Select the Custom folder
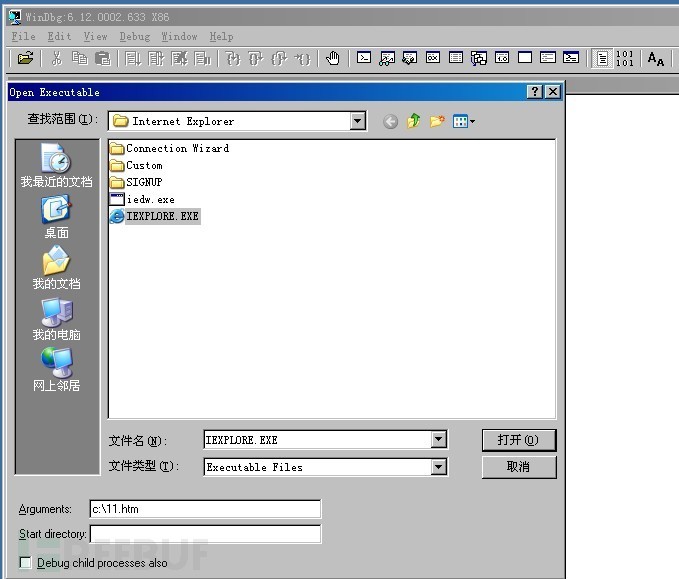 pyautogui.click(x=136, y=165)
